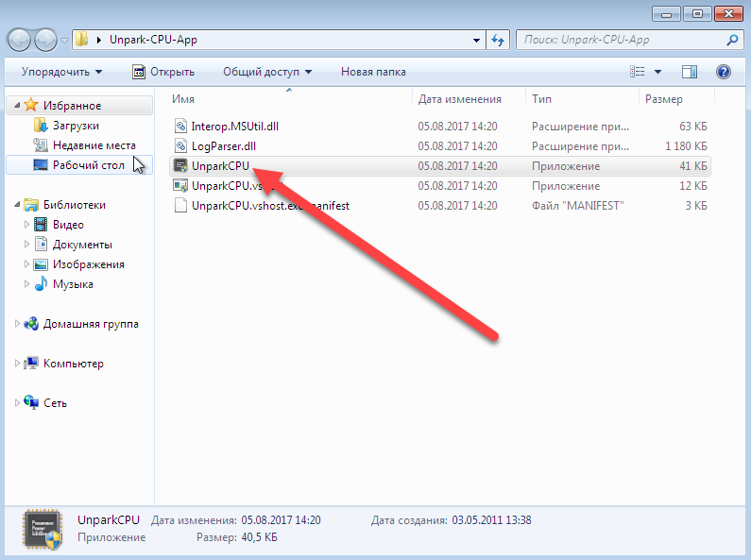
Task: Open the Общий доступ menu
Action: (x=267, y=72)
